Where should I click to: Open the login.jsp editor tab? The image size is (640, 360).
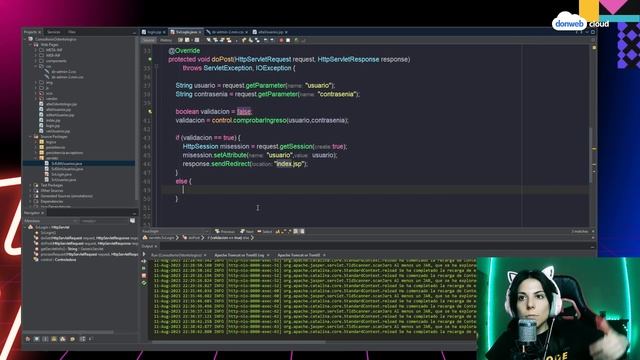point(153,32)
